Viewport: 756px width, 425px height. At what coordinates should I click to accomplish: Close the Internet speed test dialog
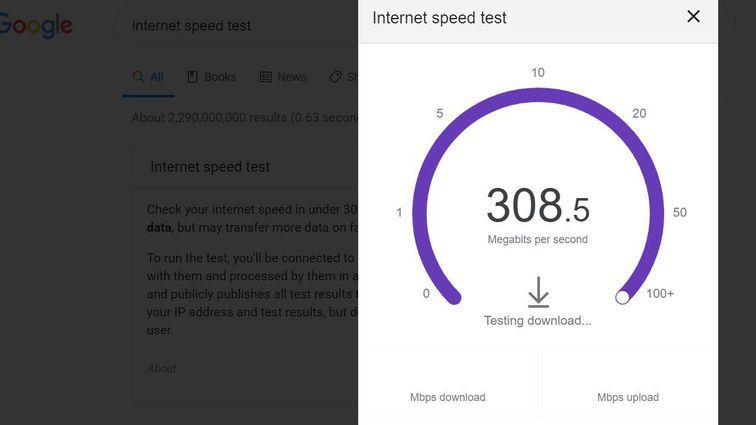tap(693, 17)
